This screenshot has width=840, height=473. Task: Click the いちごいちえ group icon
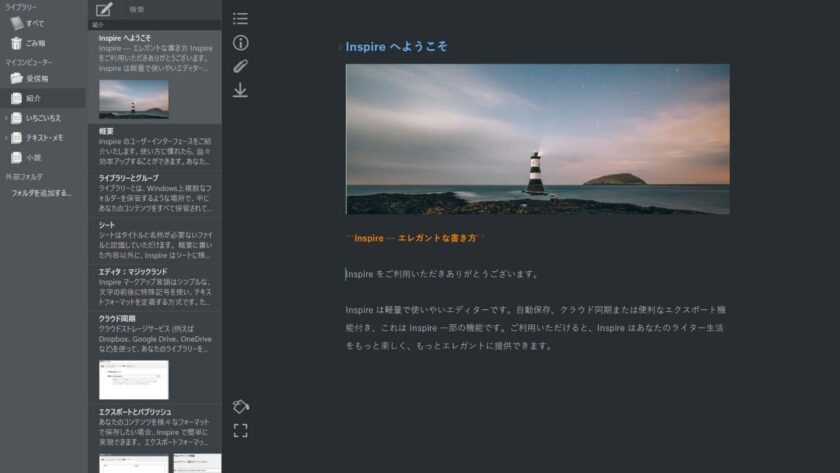17,118
